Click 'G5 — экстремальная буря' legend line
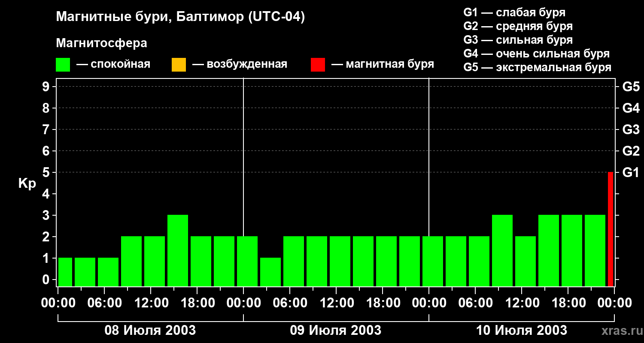644x343 pixels. coord(538,67)
